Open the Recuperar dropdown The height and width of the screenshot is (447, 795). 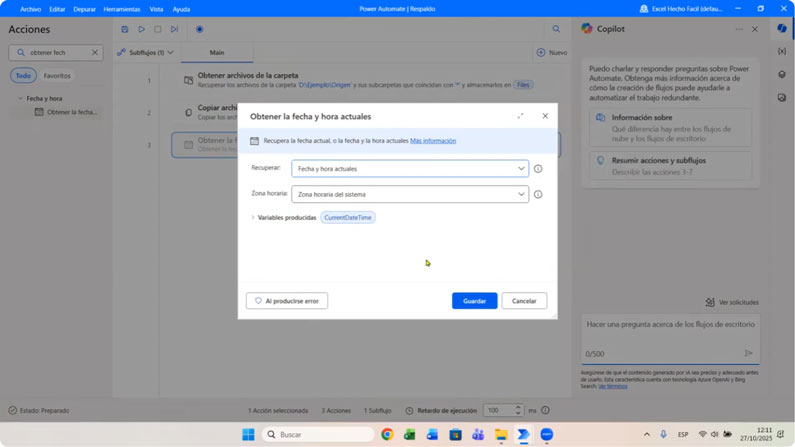tap(410, 169)
